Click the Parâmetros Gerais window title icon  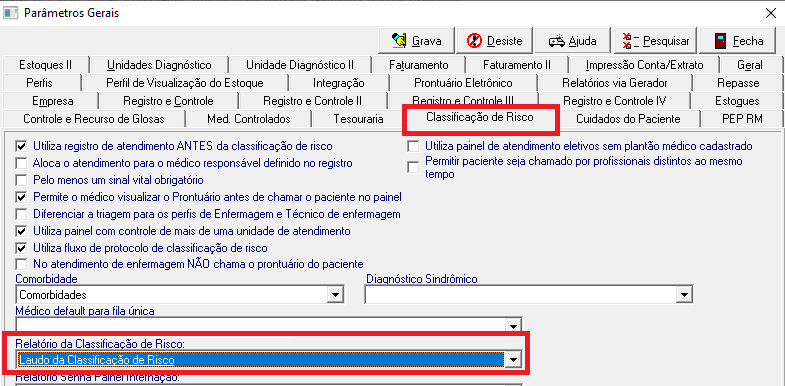point(11,13)
